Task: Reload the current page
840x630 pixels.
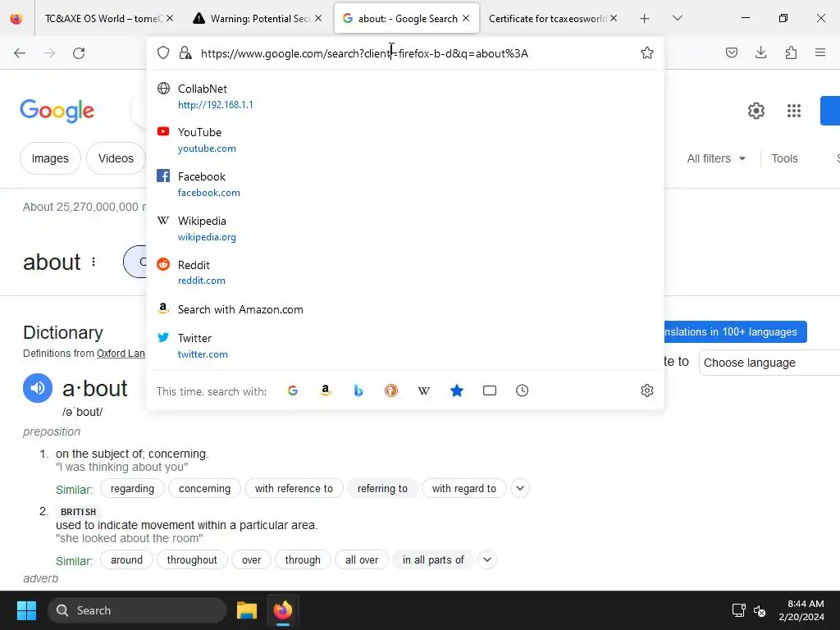Action: click(79, 53)
